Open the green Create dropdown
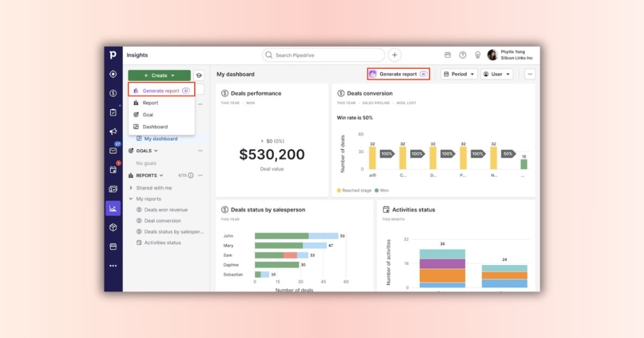 (159, 76)
